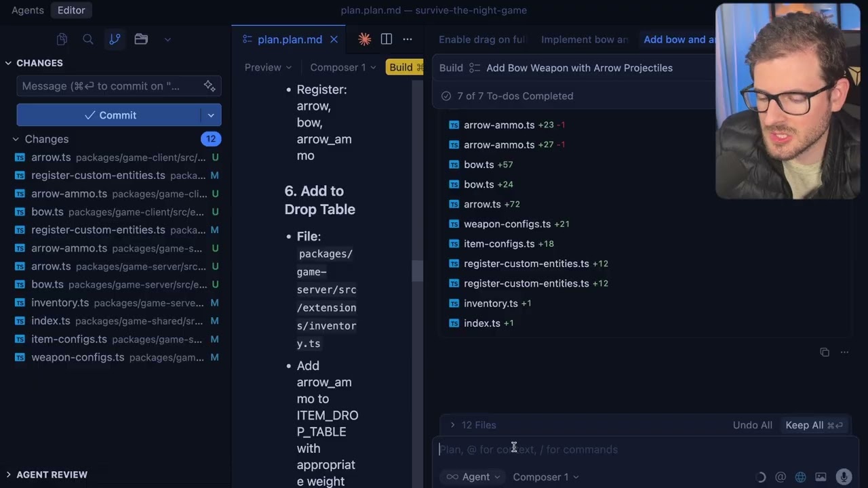Open the Composer 1 model dropdown in chat

tap(546, 477)
